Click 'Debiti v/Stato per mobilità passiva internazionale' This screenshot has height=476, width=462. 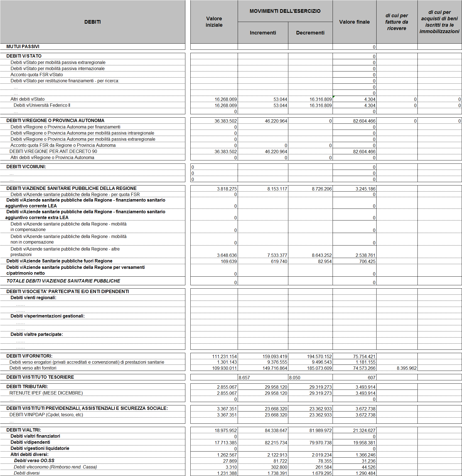click(x=58, y=68)
